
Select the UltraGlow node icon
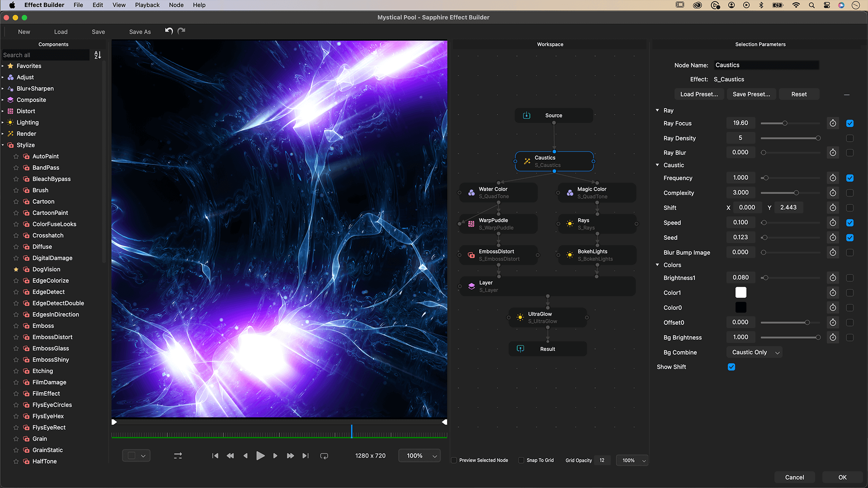pyautogui.click(x=519, y=317)
